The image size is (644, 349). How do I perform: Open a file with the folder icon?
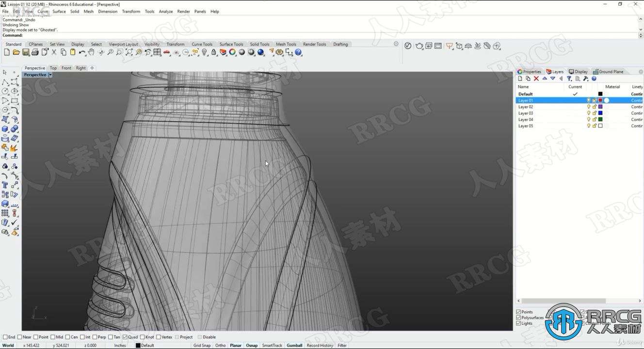pyautogui.click(x=16, y=52)
